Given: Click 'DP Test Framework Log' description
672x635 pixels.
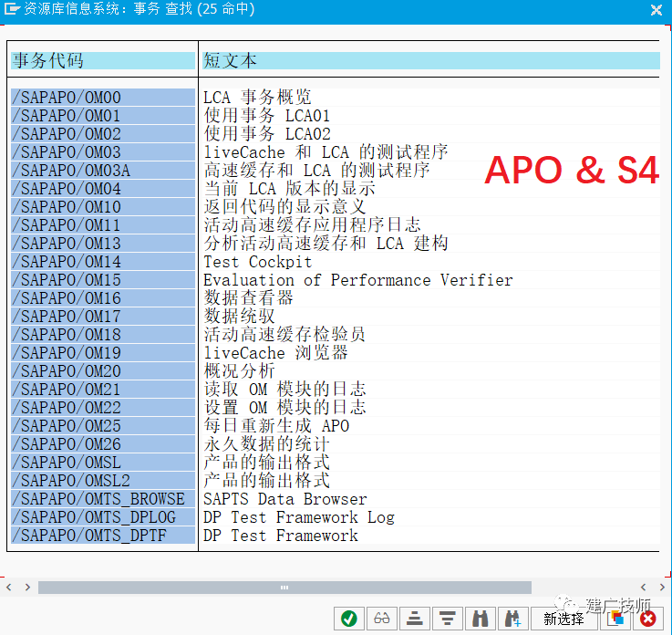Looking at the screenshot, I should pos(299,517).
